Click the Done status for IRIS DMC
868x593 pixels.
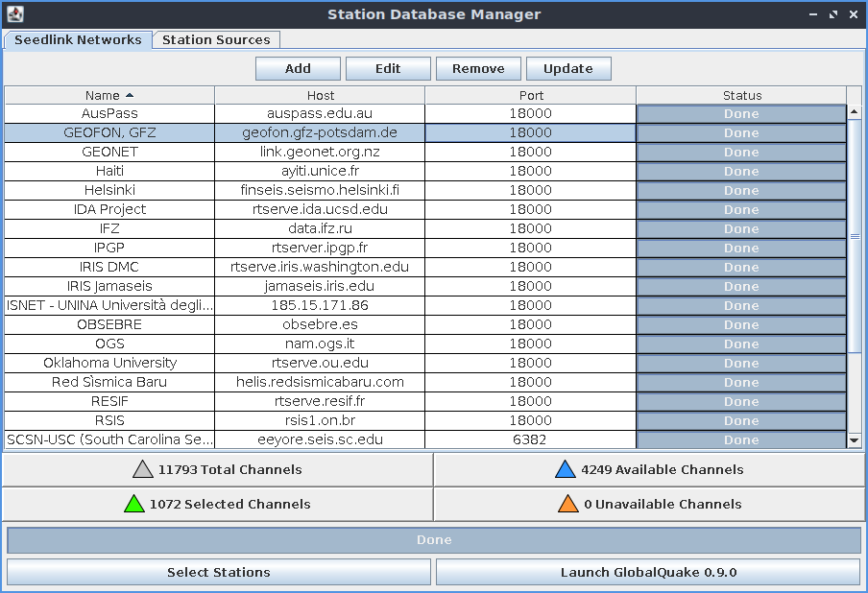pyautogui.click(x=741, y=267)
